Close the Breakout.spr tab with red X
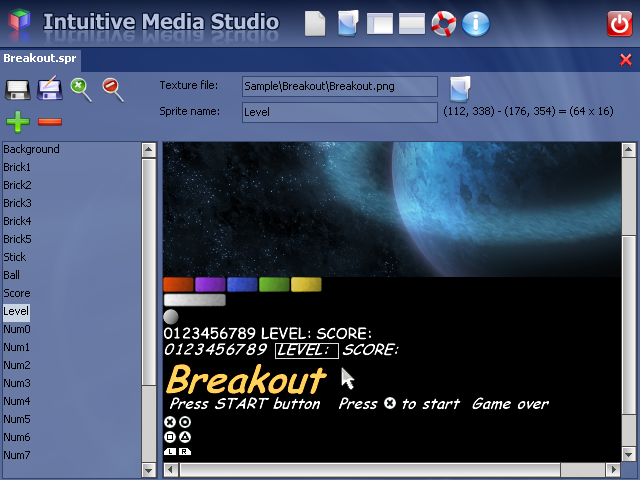The height and width of the screenshot is (480, 640). coord(626,60)
